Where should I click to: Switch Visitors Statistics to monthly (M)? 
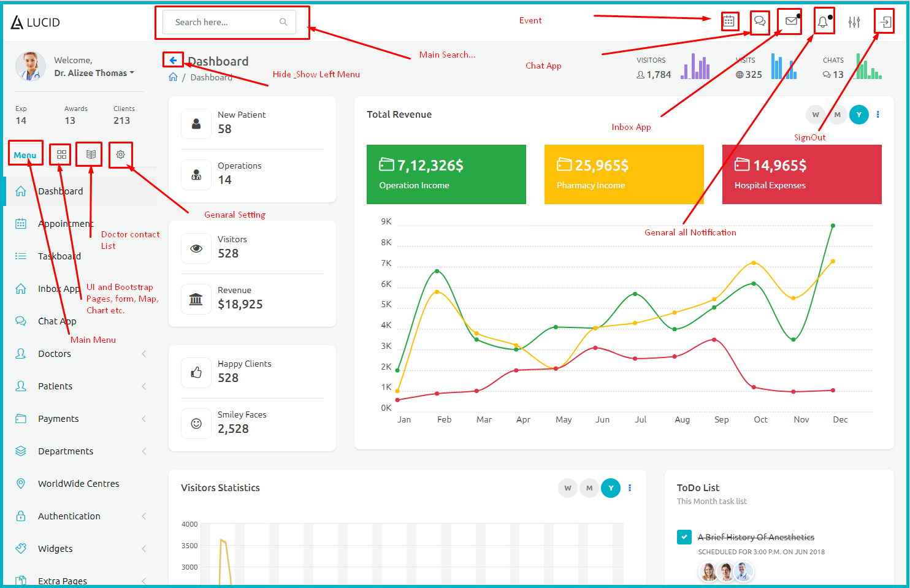[589, 488]
